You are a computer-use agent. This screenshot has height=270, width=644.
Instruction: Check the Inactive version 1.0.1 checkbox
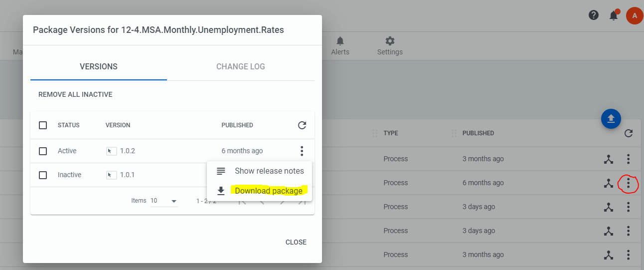(x=43, y=175)
